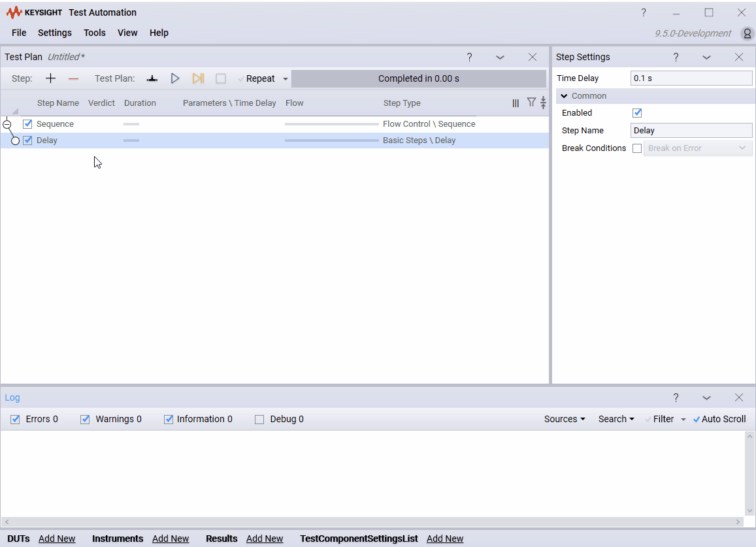Viewport: 756px width, 547px height.
Task: Toggle the Delay step enabled checkbox
Action: pos(27,141)
